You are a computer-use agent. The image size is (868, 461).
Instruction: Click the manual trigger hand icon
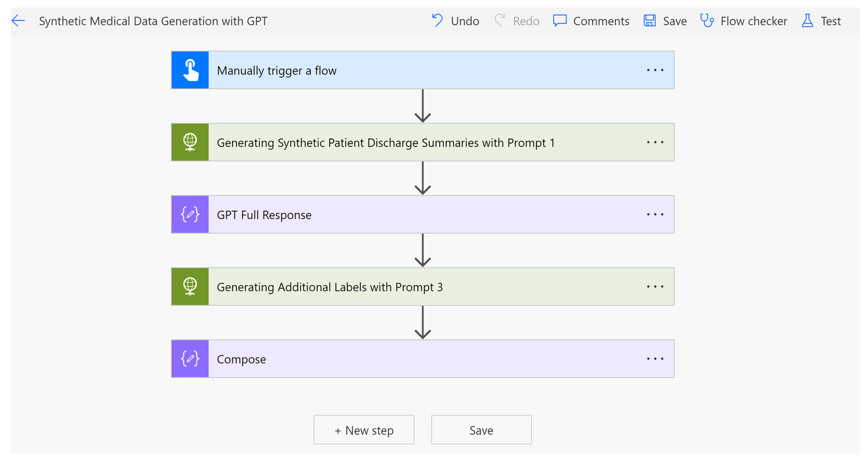click(x=190, y=70)
